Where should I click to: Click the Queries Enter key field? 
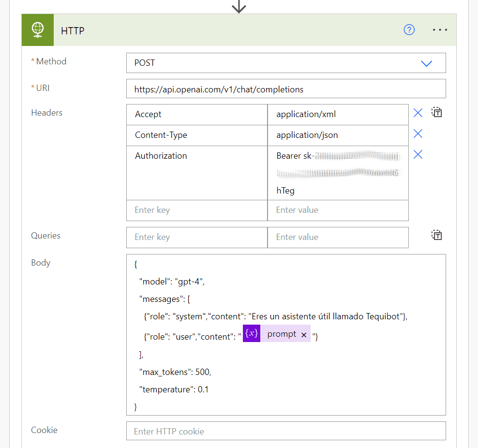197,238
